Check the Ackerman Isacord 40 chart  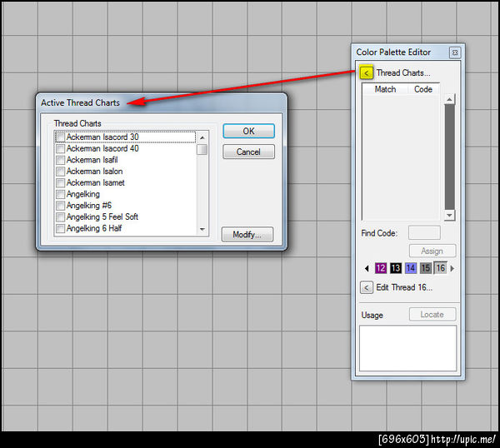pyautogui.click(x=60, y=148)
